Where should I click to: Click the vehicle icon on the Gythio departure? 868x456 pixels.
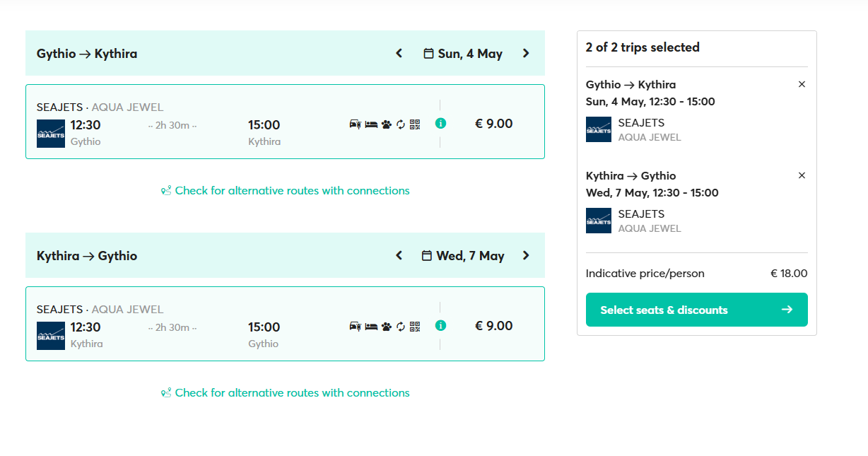tap(356, 124)
